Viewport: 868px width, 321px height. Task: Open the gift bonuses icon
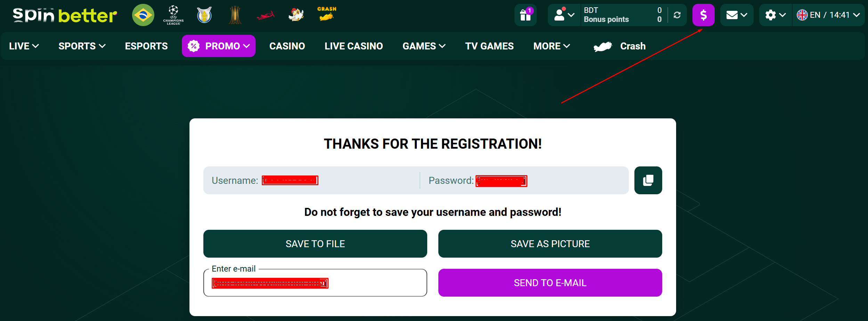pyautogui.click(x=525, y=15)
